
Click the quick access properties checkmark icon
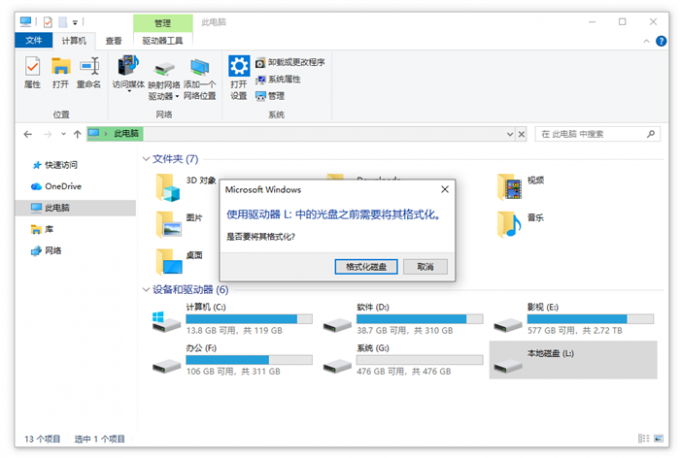48,22
